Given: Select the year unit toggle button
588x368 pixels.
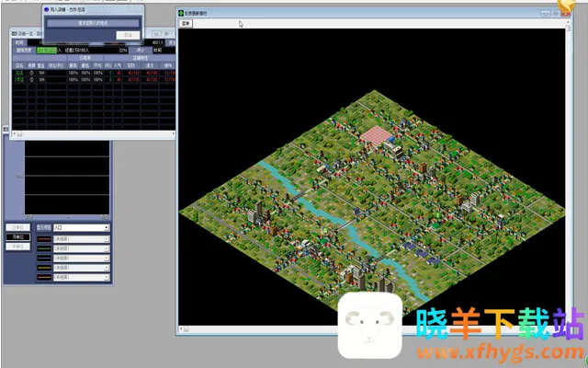Looking at the screenshot, I should tap(16, 247).
